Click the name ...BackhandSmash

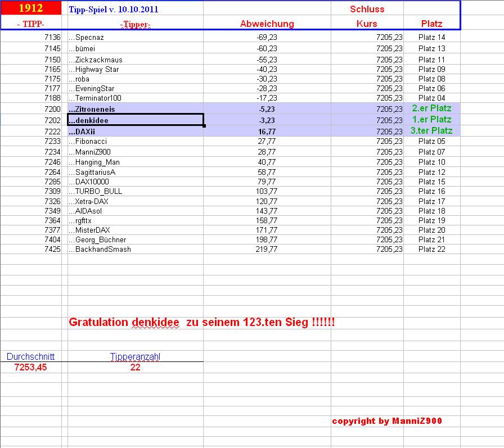(100, 249)
